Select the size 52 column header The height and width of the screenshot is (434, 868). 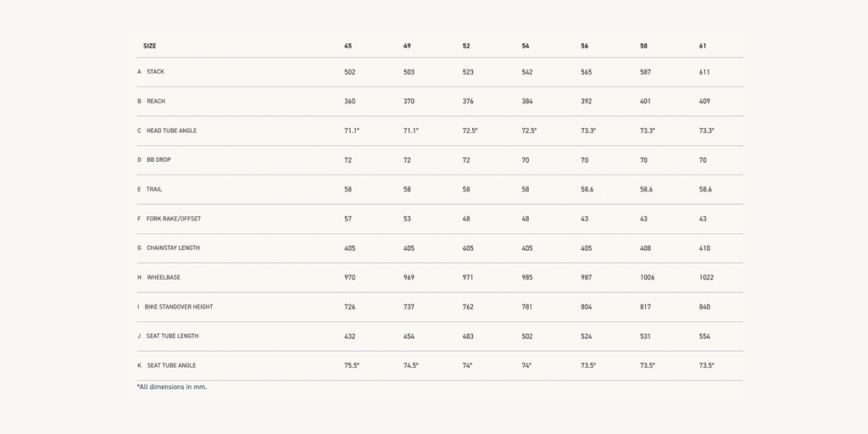[x=466, y=46]
